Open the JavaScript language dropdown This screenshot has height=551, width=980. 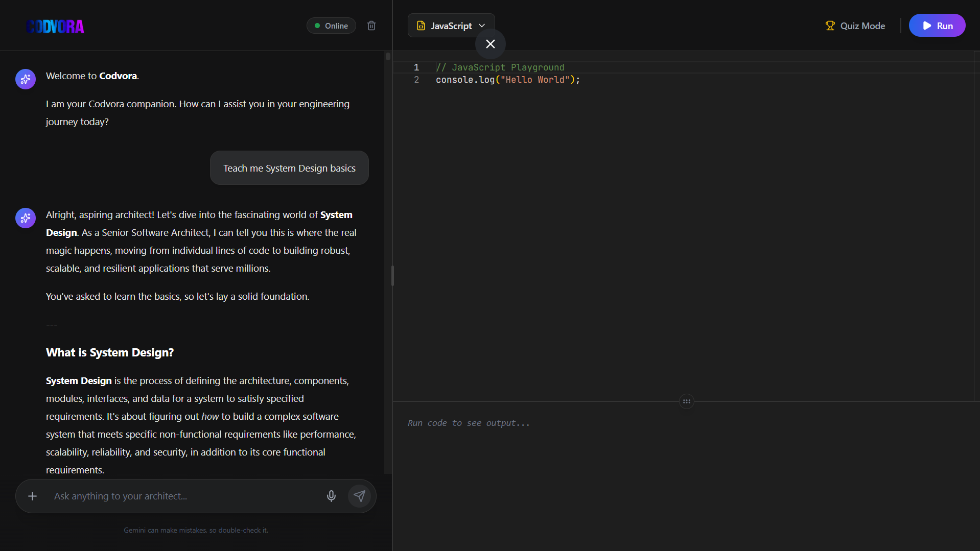(x=451, y=26)
